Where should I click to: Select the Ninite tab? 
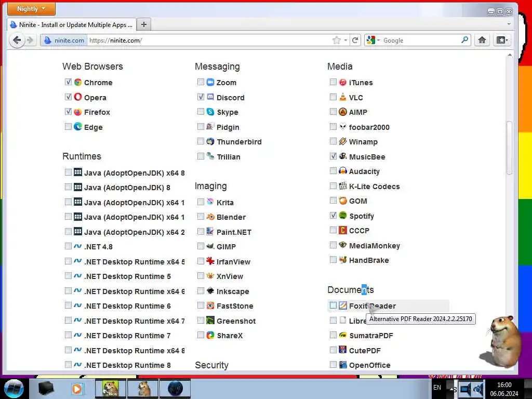(x=71, y=25)
